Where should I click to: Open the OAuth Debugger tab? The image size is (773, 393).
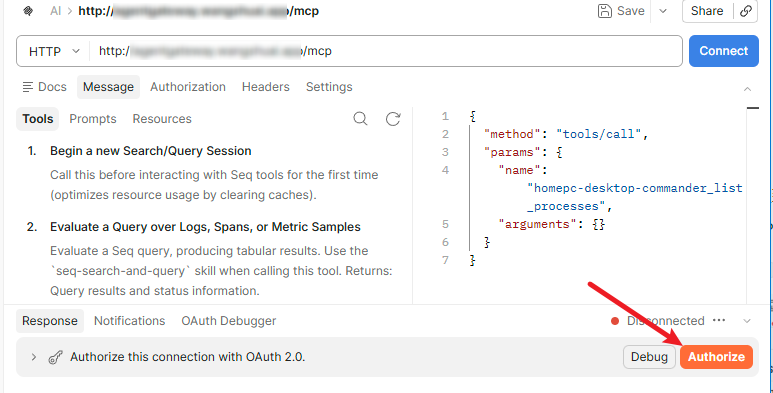(229, 321)
